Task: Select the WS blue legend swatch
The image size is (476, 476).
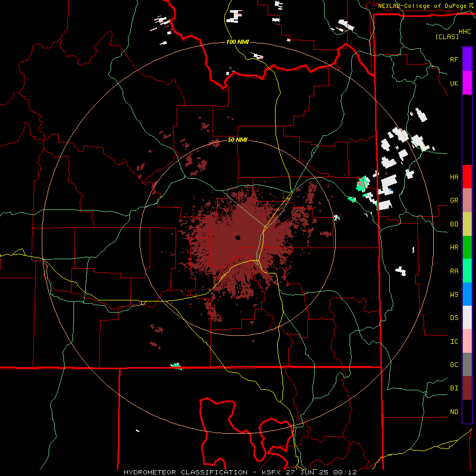Action: [467, 294]
